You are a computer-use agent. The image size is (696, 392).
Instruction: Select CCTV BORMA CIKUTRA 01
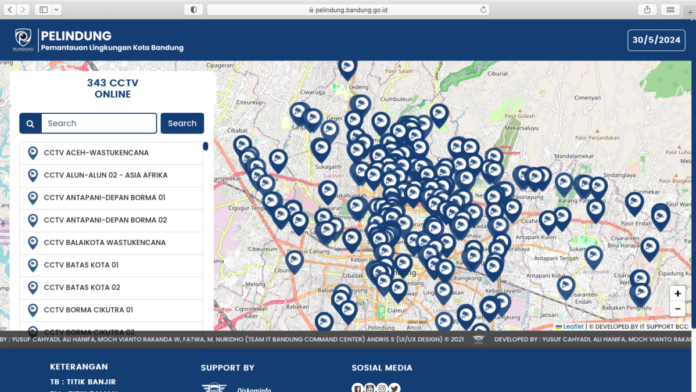111,310
